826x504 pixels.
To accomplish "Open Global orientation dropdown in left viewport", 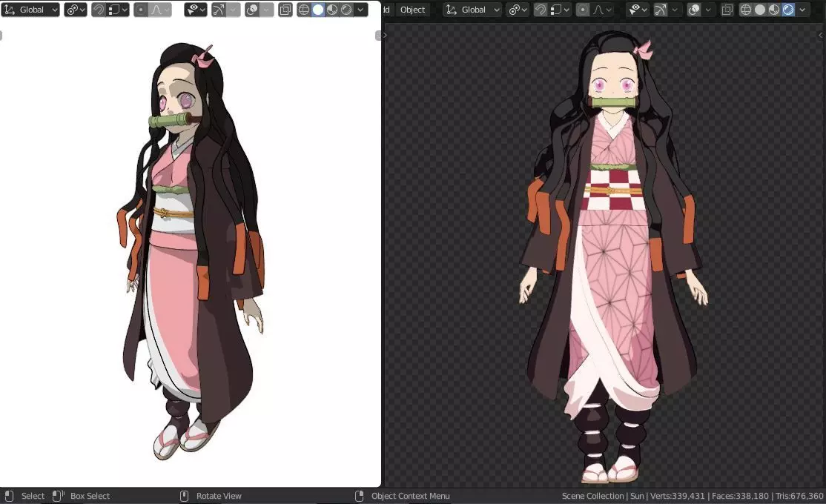I will (30, 10).
